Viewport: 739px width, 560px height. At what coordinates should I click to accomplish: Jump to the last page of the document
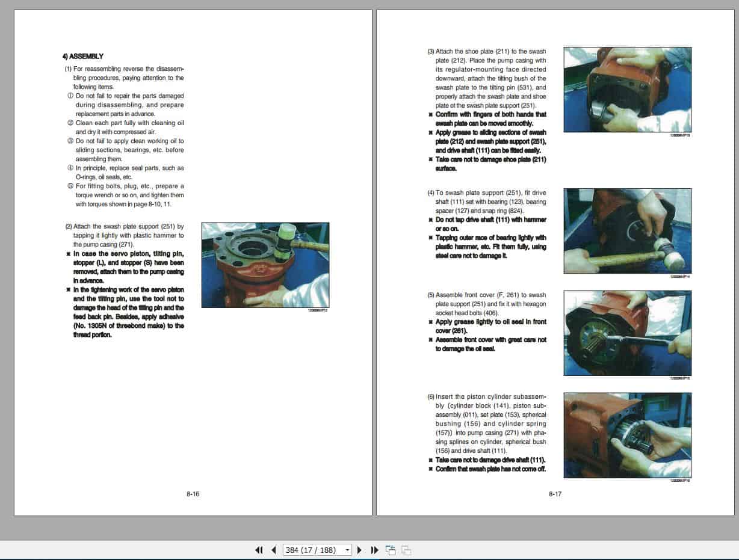[374, 550]
